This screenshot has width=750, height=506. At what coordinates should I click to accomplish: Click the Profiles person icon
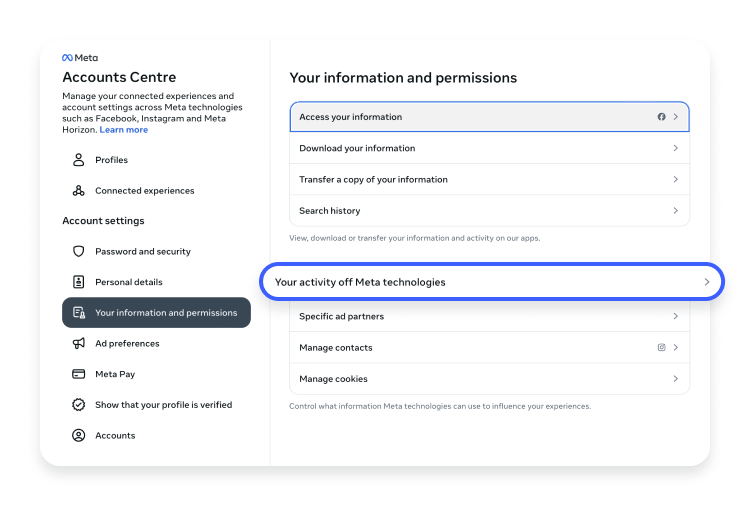pyautogui.click(x=78, y=160)
